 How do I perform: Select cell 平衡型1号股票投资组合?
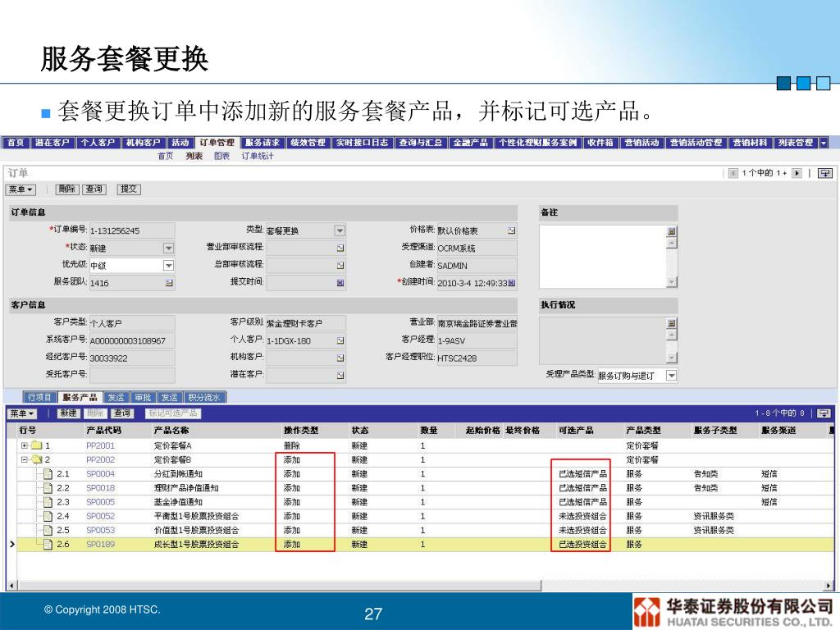[x=196, y=516]
